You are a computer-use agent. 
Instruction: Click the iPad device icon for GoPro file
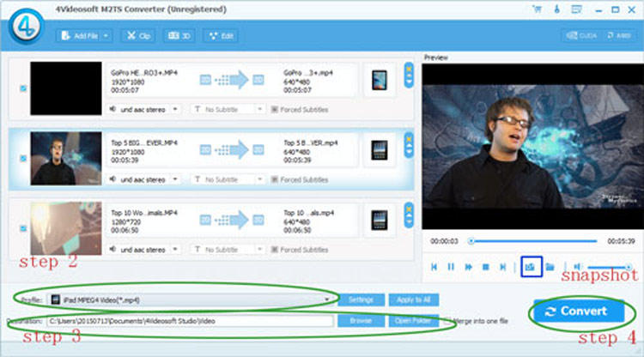click(x=379, y=80)
